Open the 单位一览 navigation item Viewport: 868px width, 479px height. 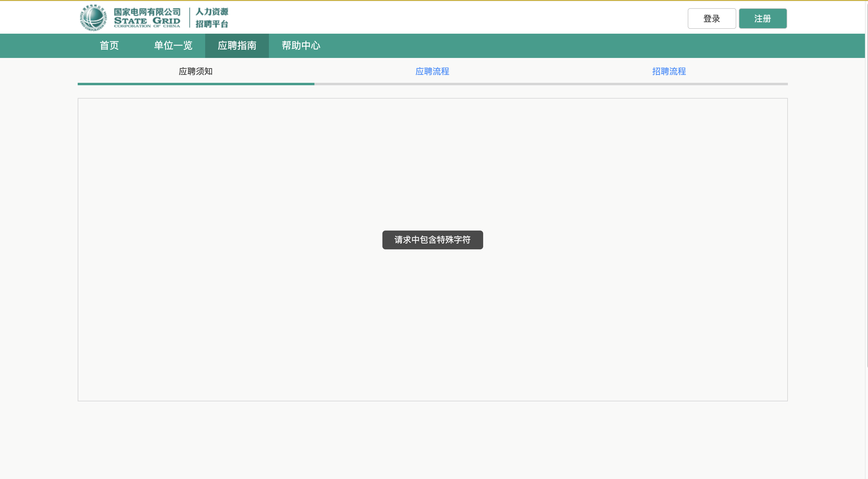[173, 46]
